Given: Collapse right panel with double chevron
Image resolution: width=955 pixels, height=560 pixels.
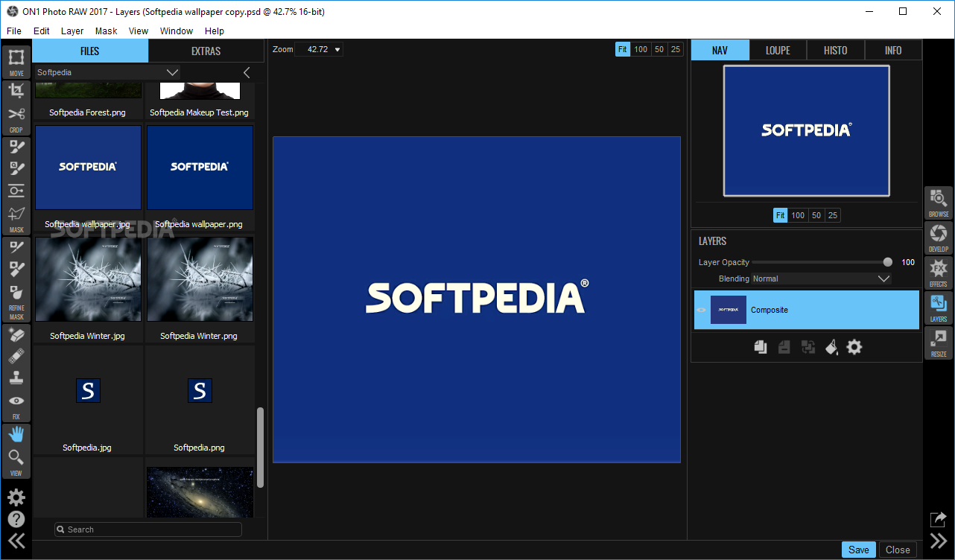Looking at the screenshot, I should click(x=939, y=541).
